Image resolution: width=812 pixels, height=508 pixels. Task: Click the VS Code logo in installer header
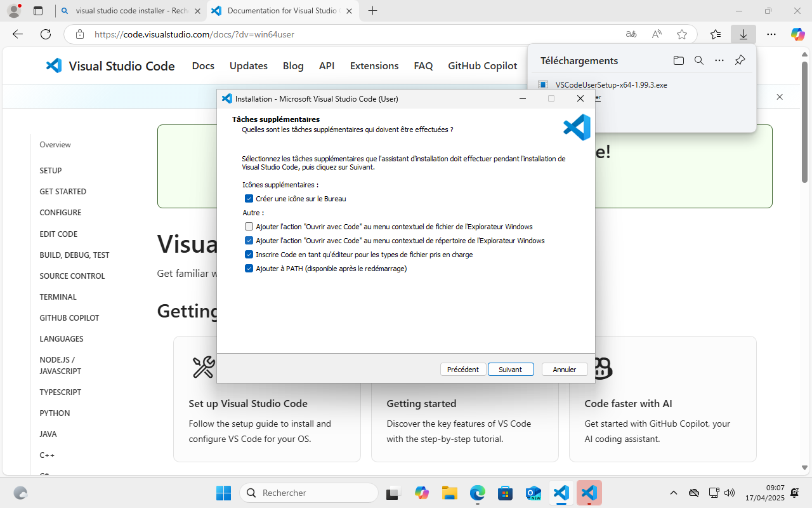coord(577,128)
